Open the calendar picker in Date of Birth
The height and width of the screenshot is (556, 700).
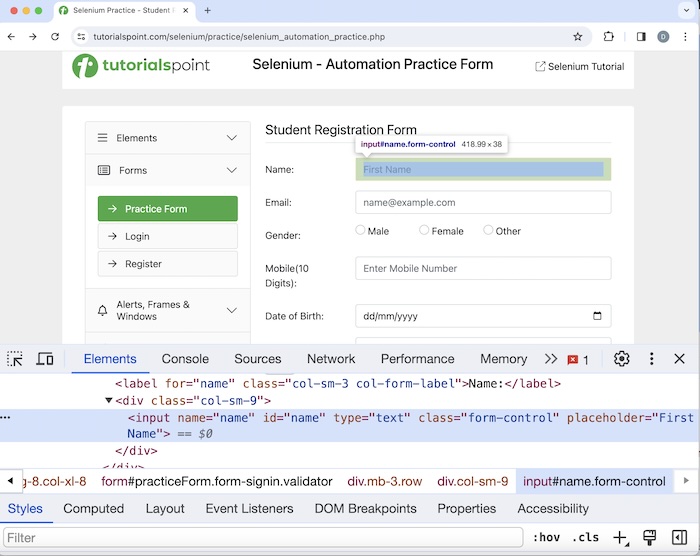tap(597, 316)
